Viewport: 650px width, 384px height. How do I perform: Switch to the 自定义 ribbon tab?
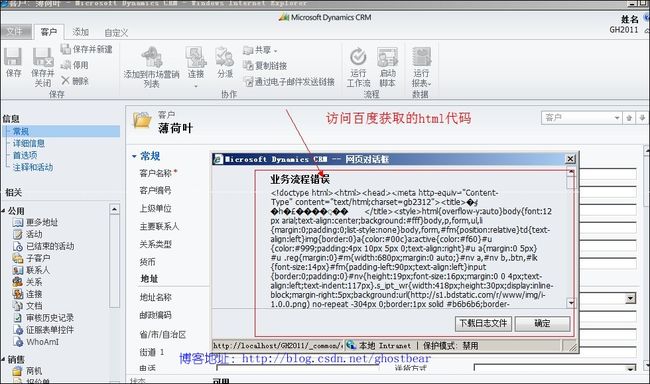116,32
